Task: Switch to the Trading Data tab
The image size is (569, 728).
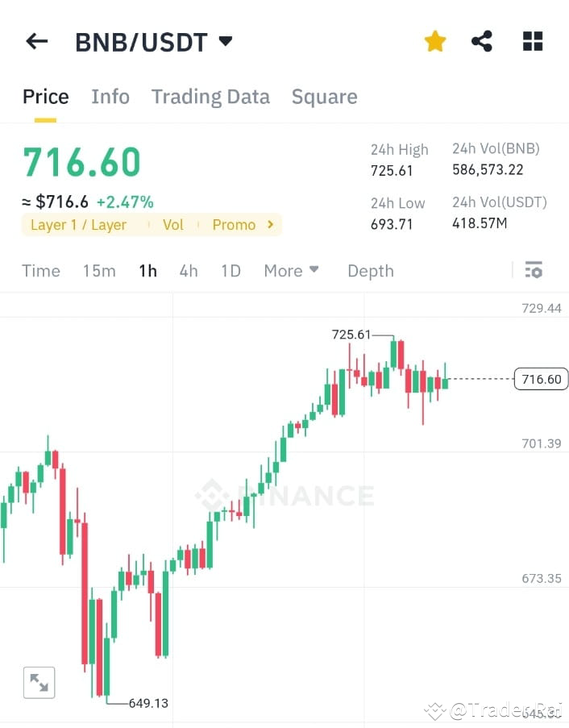Action: click(x=210, y=96)
